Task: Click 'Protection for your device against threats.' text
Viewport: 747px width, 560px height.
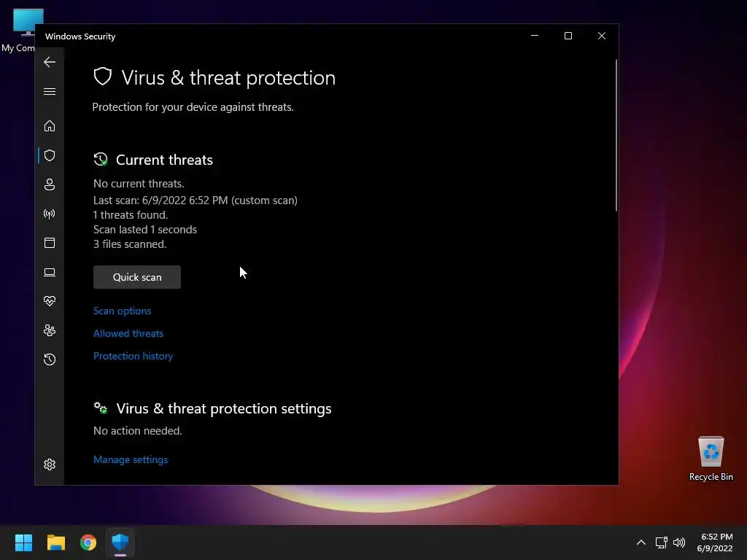Action: click(193, 107)
